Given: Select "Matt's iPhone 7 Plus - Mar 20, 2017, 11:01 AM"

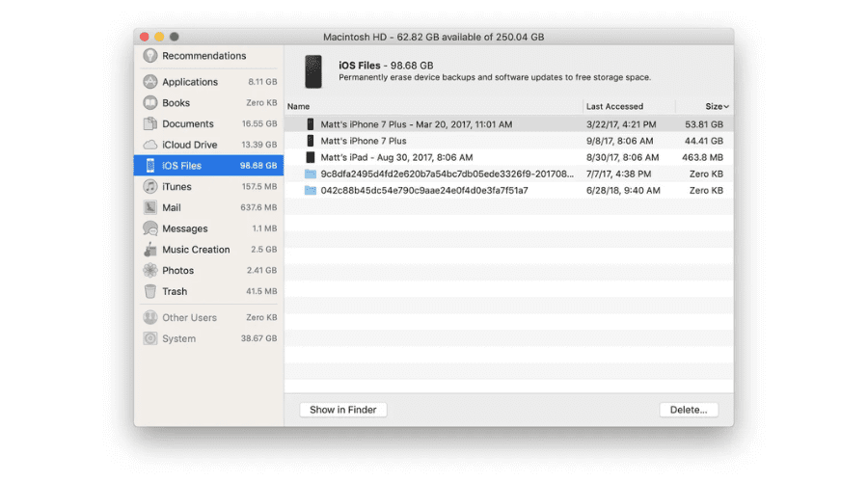Looking at the screenshot, I should pyautogui.click(x=417, y=124).
